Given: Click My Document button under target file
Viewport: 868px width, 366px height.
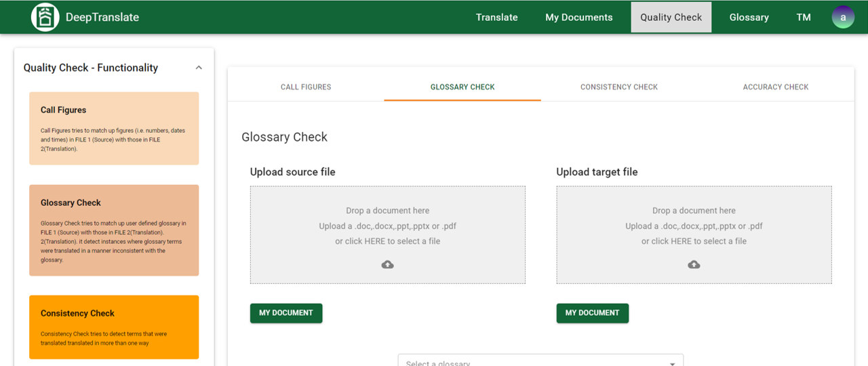Looking at the screenshot, I should (593, 313).
